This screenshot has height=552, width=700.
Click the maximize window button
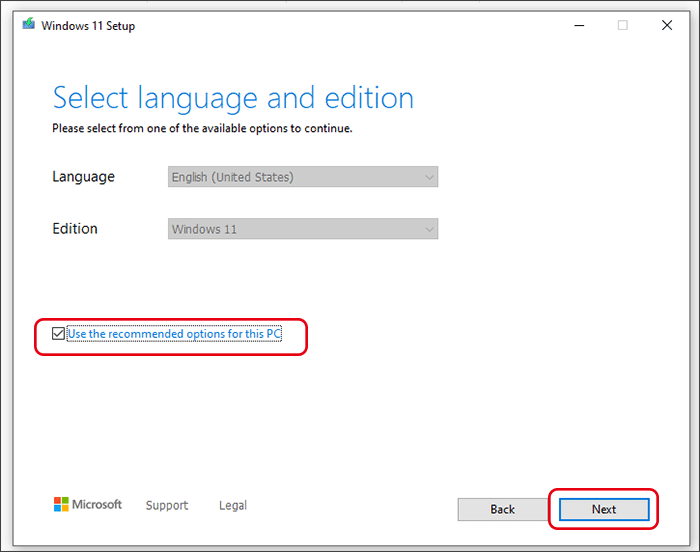622,25
